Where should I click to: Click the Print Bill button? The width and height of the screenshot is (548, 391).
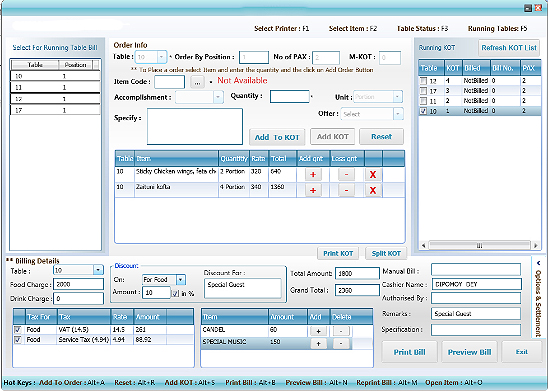410,352
